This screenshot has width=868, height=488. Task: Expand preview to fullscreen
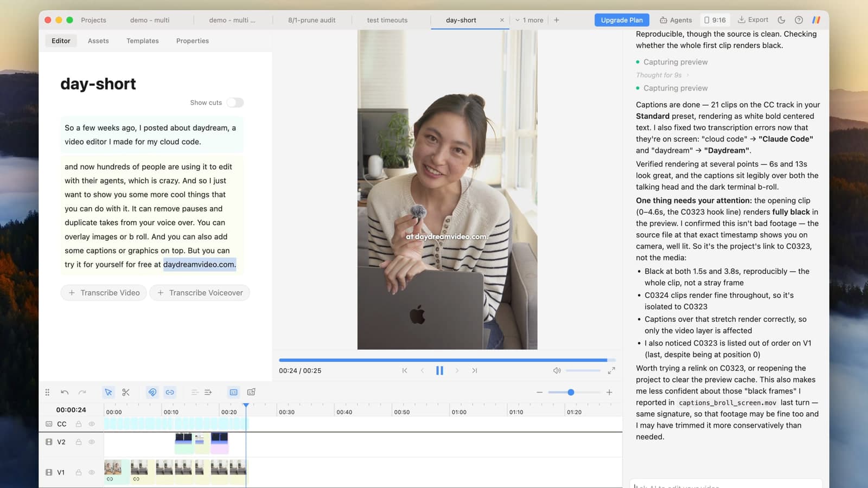[x=611, y=370]
